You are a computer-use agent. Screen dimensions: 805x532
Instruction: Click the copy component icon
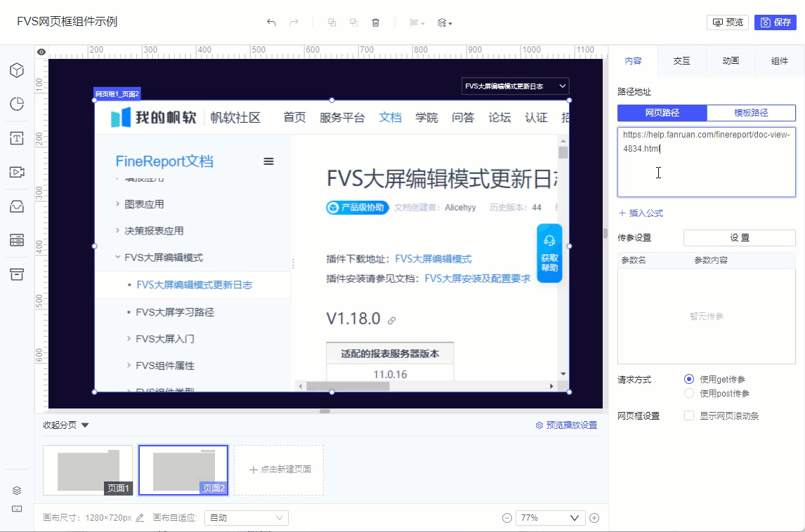(332, 22)
